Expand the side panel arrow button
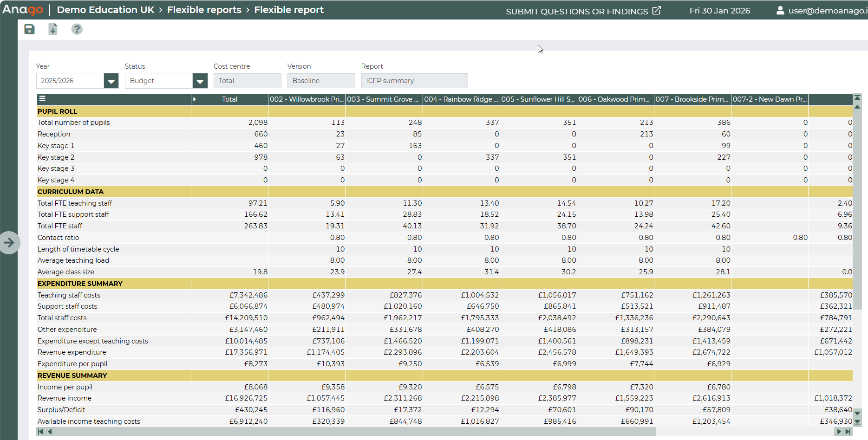Viewport: 868px width, 440px height. click(x=9, y=242)
